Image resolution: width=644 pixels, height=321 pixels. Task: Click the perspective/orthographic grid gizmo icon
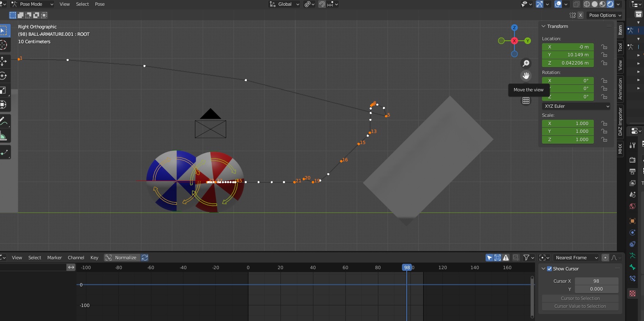point(526,100)
